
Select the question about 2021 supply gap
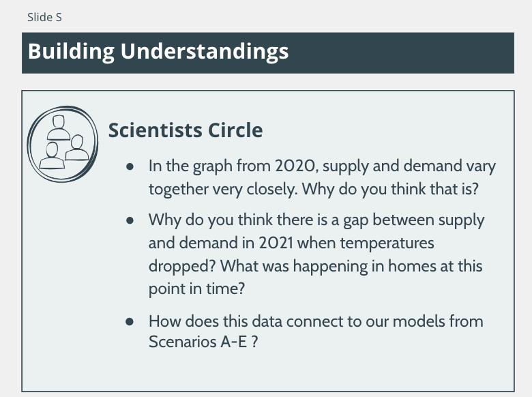point(316,243)
